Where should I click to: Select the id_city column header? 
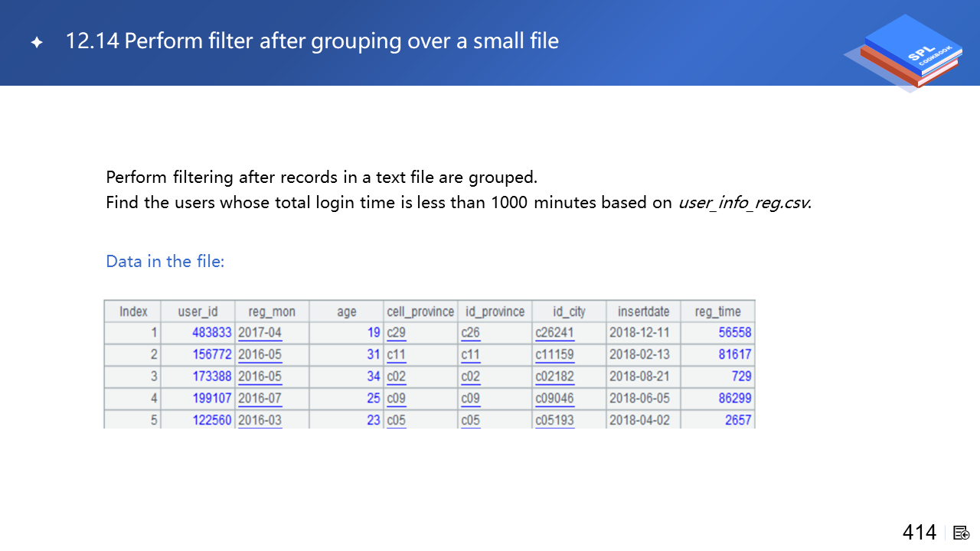568,311
